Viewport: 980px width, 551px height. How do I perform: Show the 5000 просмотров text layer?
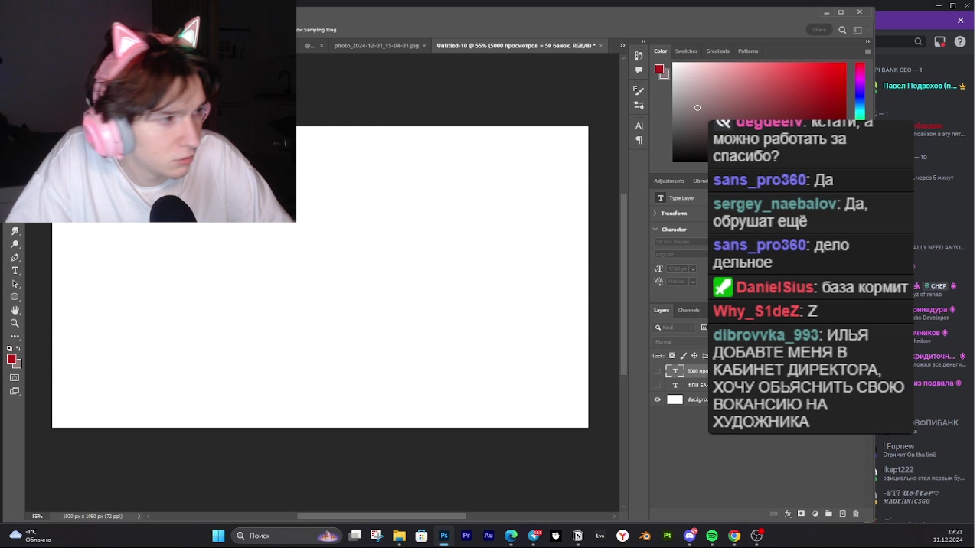point(657,370)
